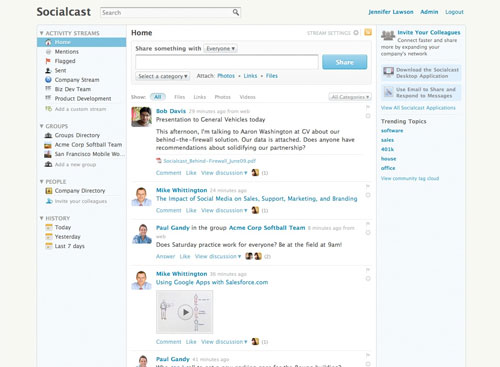Screen dimensions: 500x367
Task: Toggle the checkbox beside Bob Davis's post
Action: (x=368, y=116)
